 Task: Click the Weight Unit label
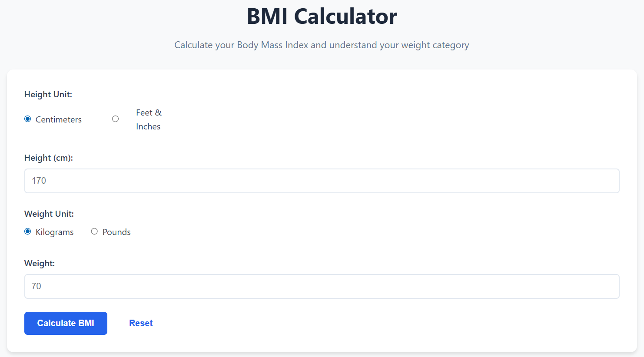(49, 214)
